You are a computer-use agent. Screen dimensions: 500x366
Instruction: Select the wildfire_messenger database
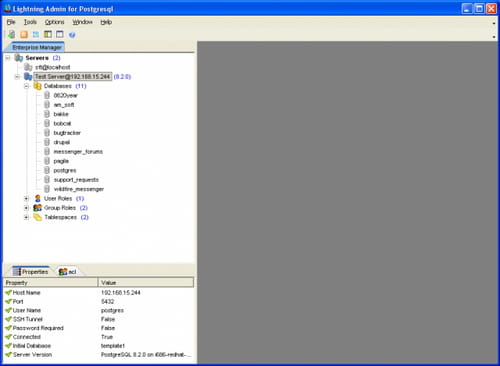coord(79,189)
